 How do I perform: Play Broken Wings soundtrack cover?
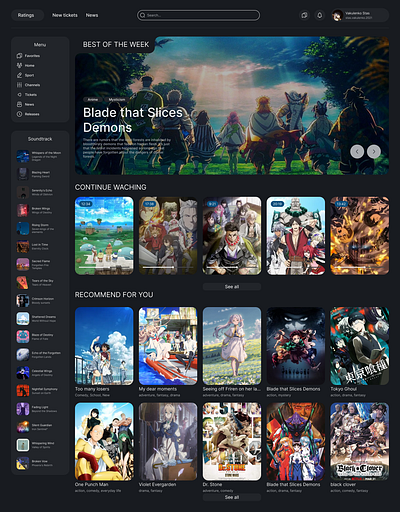pos(23,210)
